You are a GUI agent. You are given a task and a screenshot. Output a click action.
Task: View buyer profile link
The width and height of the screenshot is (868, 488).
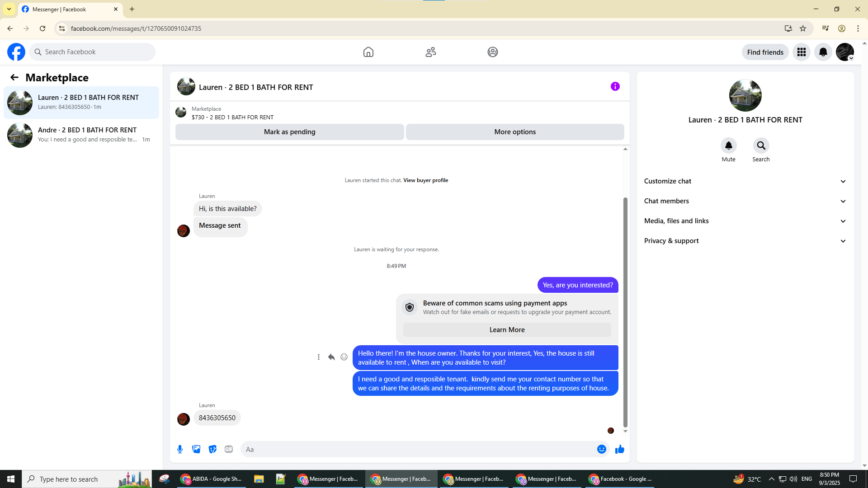[426, 180]
